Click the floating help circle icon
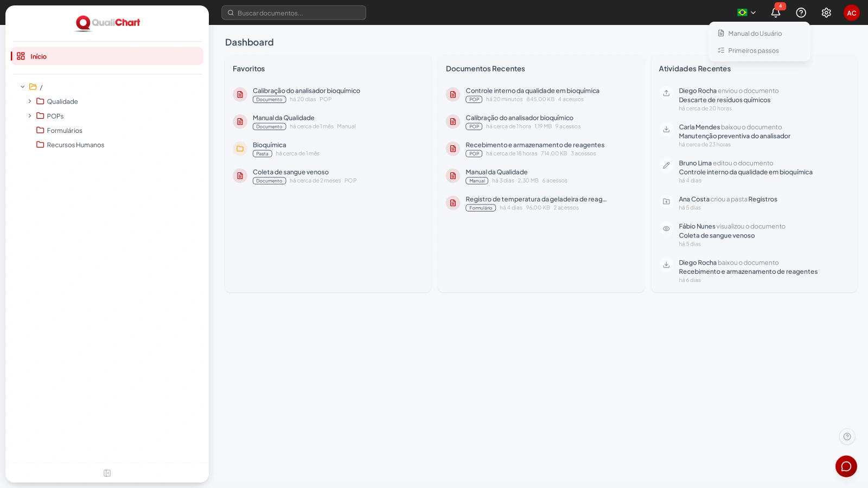Viewport: 868px width, 488px height. tap(847, 436)
